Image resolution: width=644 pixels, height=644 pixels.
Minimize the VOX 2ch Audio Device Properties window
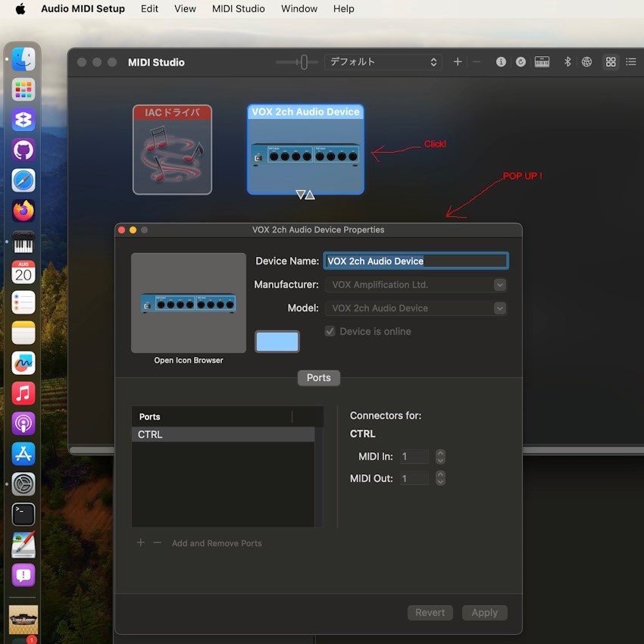pyautogui.click(x=133, y=230)
